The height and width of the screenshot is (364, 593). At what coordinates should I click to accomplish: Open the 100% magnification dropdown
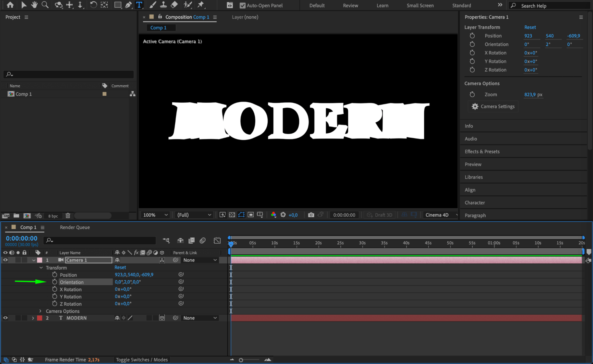[155, 215]
